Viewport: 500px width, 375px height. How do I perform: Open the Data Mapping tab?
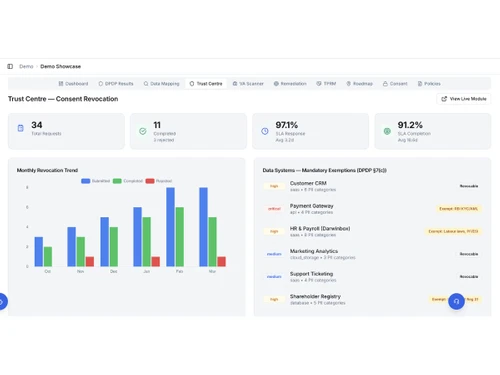pos(161,84)
